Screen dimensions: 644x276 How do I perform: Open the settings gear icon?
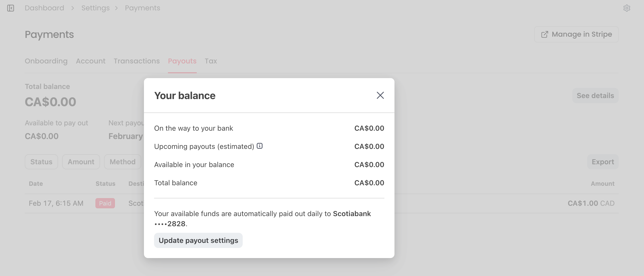627,8
